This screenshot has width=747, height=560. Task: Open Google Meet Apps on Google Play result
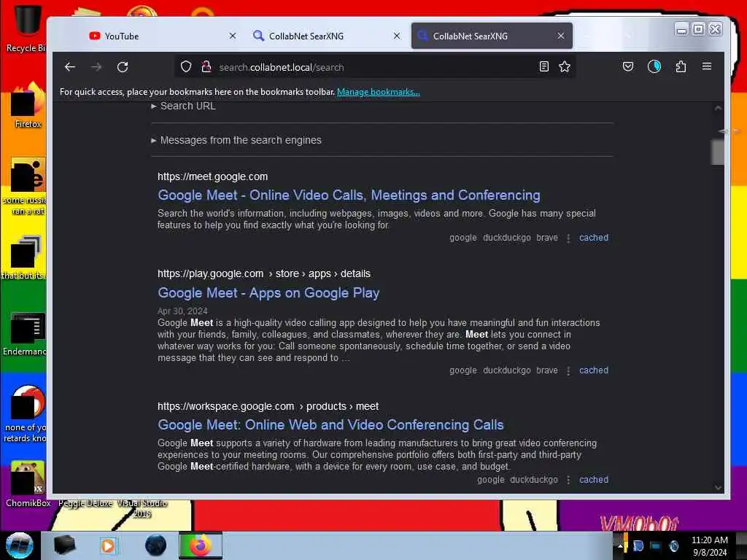point(268,293)
